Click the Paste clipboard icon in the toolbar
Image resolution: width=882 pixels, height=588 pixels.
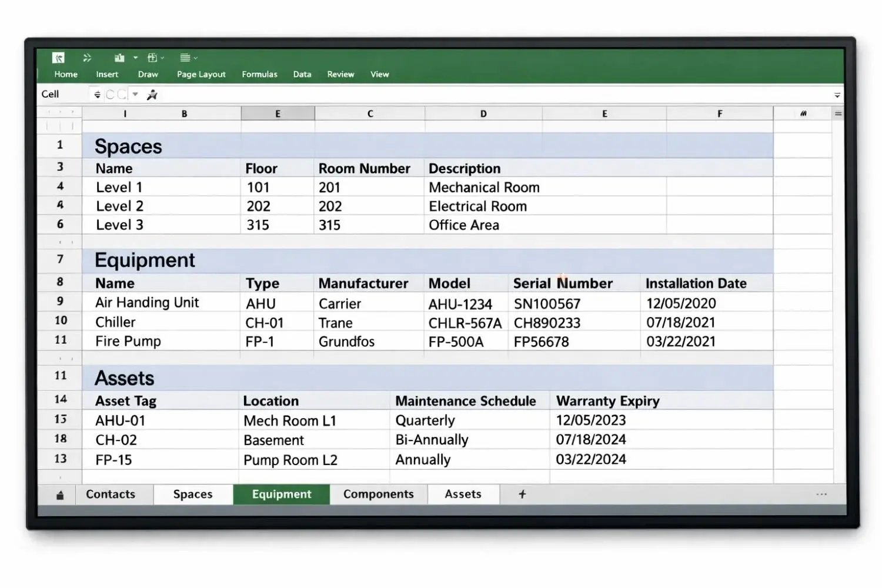(119, 58)
